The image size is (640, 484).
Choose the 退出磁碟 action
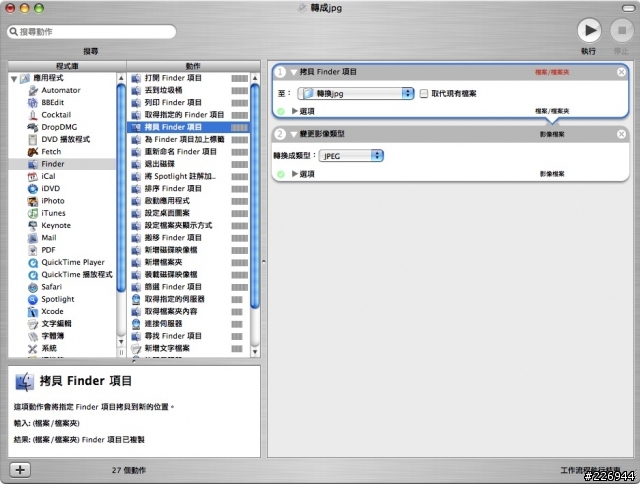click(188, 164)
